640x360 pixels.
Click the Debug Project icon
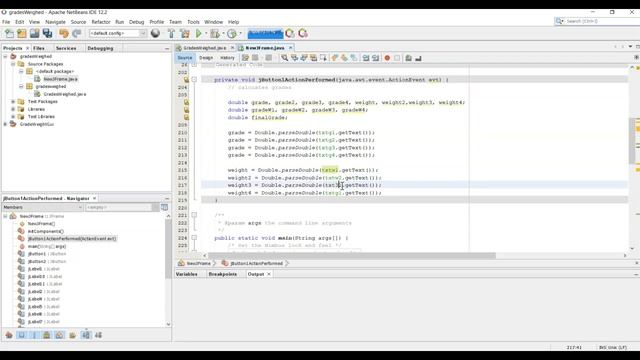(x=215, y=33)
